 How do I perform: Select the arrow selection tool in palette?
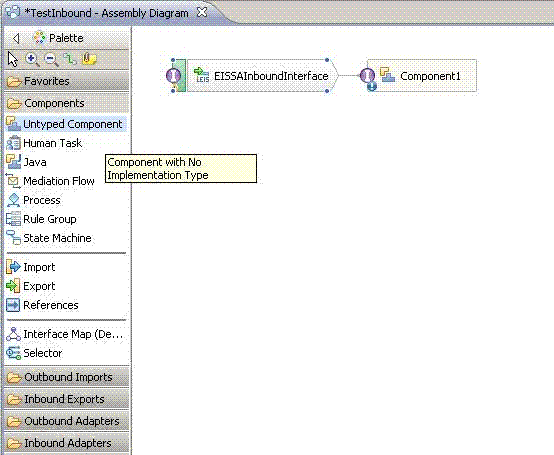(13, 59)
